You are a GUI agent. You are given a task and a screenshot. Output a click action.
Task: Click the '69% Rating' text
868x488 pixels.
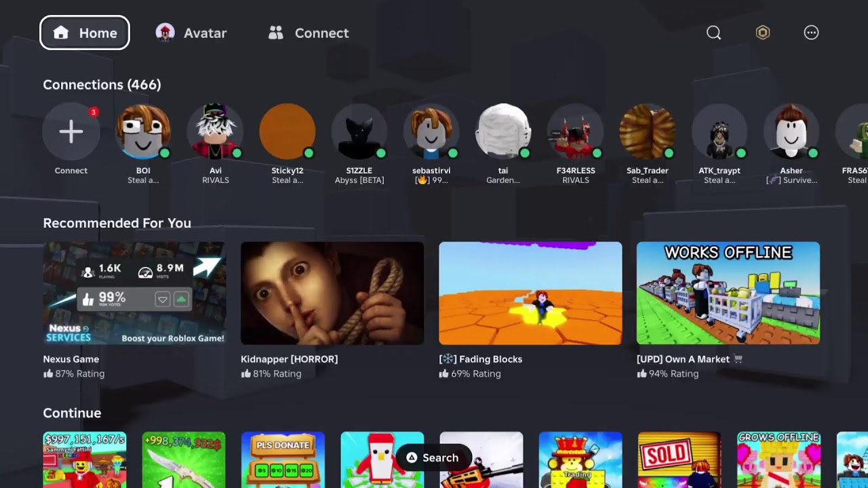pyautogui.click(x=475, y=373)
